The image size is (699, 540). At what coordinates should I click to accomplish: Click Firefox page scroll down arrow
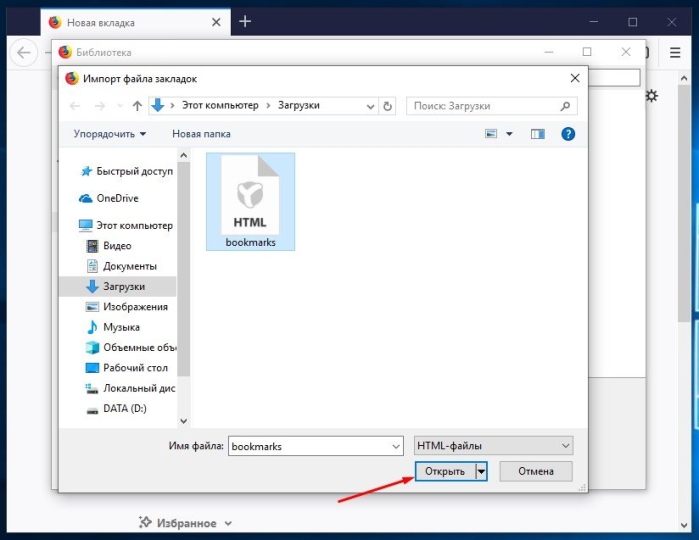(684, 526)
